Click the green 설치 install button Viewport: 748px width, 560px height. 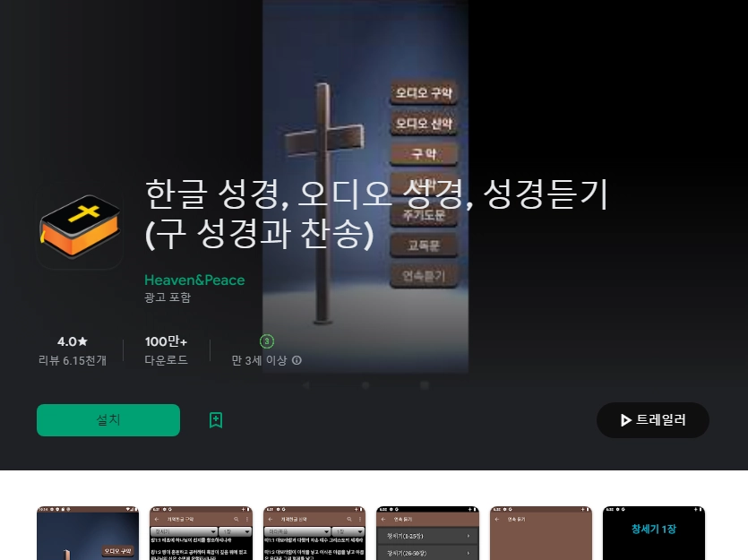coord(108,419)
